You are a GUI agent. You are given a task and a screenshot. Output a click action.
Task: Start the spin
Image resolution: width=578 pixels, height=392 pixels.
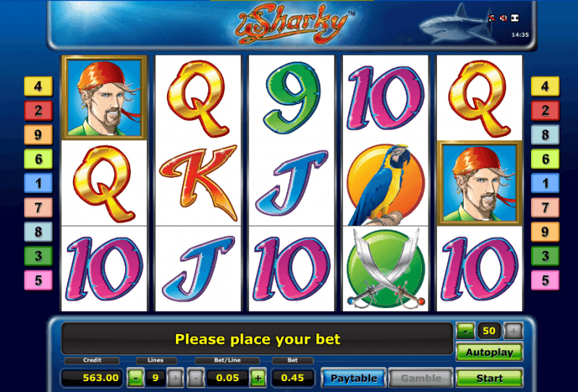(490, 378)
